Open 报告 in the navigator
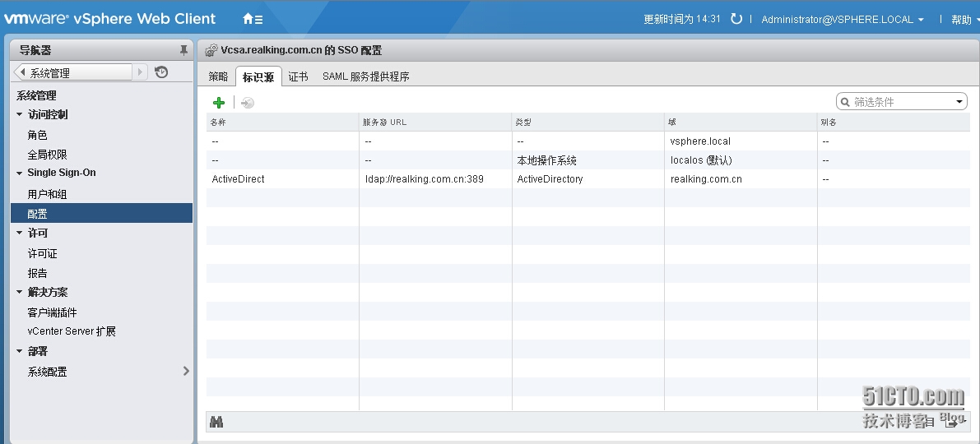The height and width of the screenshot is (444, 980). (x=38, y=273)
